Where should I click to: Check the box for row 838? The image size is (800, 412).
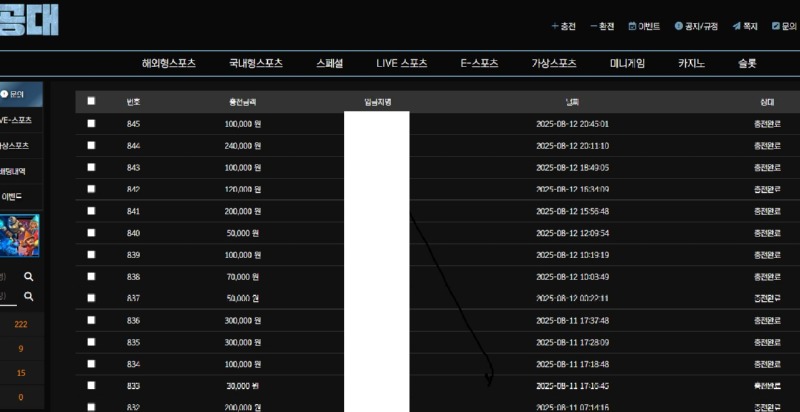91,276
